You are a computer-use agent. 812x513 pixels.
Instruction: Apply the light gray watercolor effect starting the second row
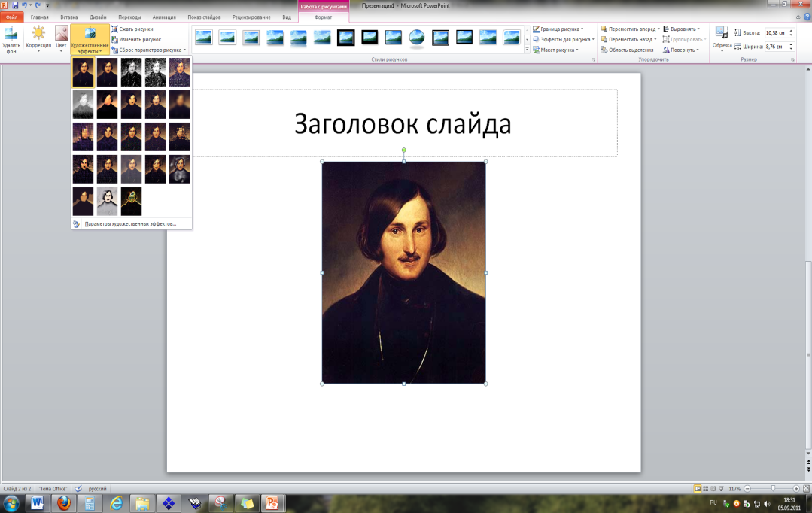(83, 105)
